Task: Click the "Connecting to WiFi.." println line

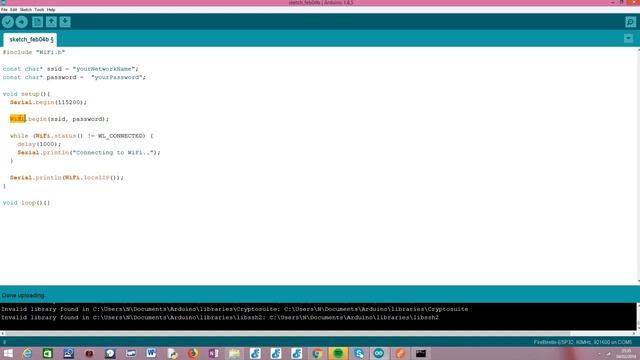Action: tap(89, 152)
